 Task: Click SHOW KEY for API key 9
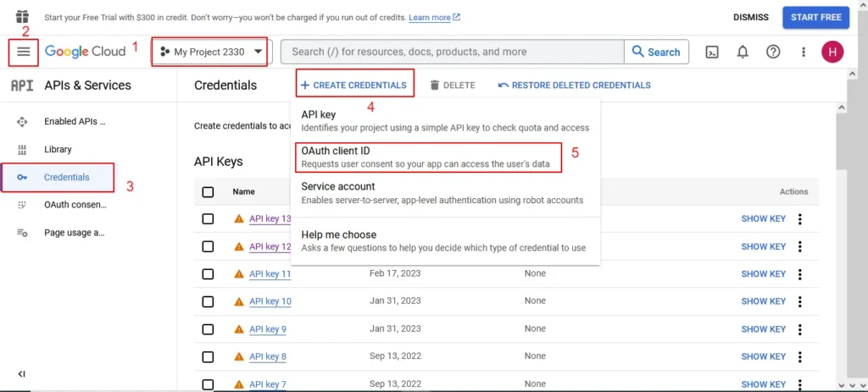pos(764,329)
